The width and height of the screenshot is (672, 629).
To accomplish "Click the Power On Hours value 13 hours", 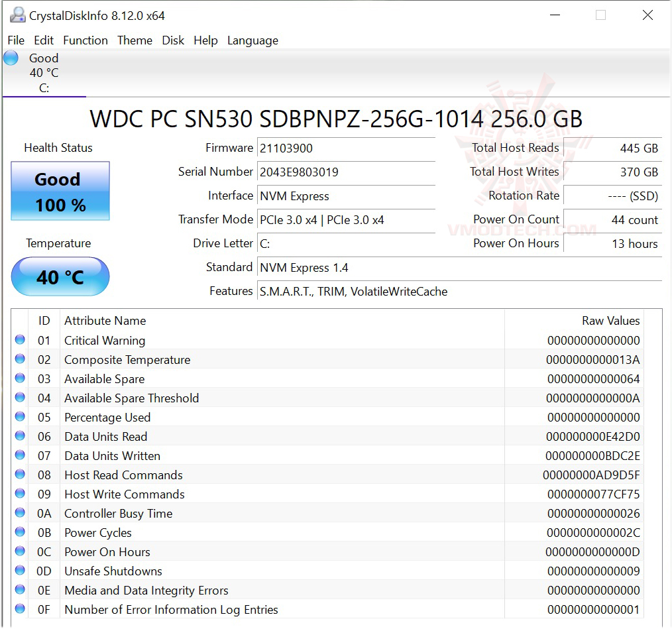I will 613,244.
